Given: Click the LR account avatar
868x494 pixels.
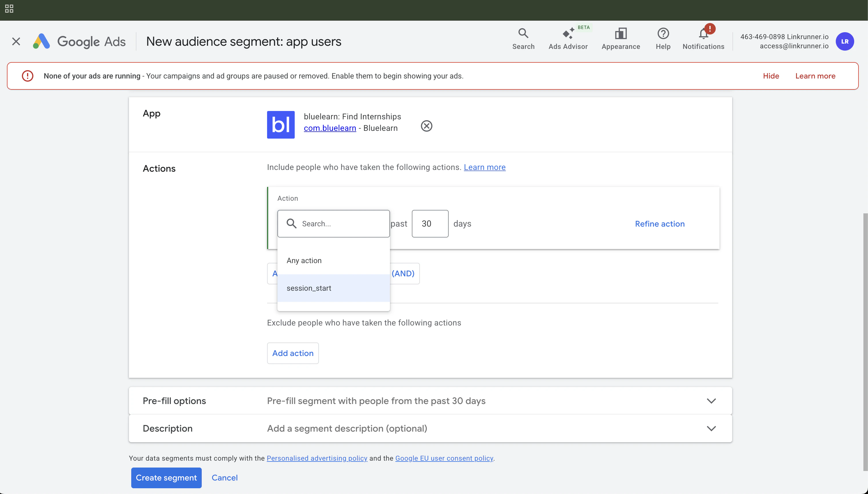Looking at the screenshot, I should click(845, 41).
